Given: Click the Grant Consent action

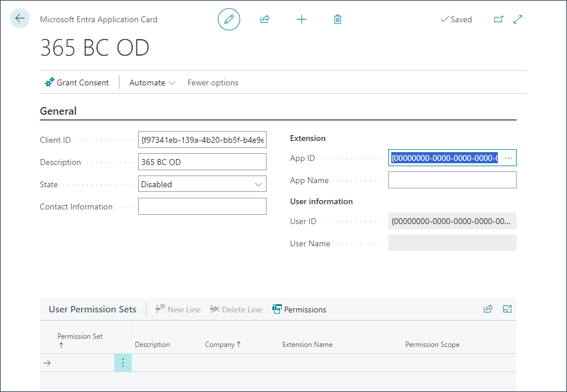Looking at the screenshot, I should (77, 82).
